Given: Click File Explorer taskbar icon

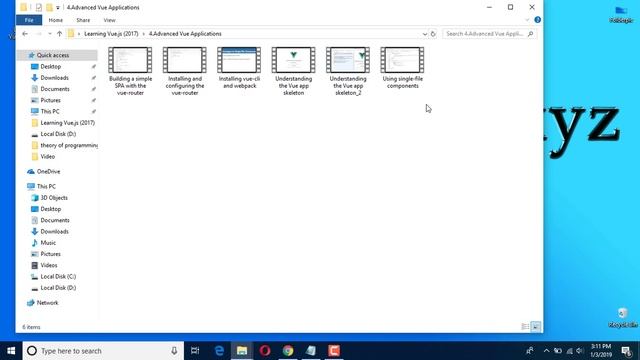Looking at the screenshot, I should (242, 351).
